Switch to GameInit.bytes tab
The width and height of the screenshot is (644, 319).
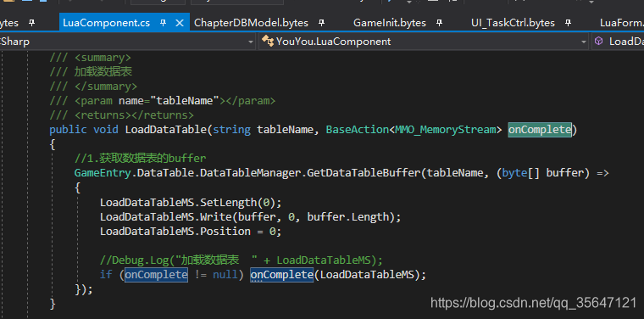tap(390, 23)
